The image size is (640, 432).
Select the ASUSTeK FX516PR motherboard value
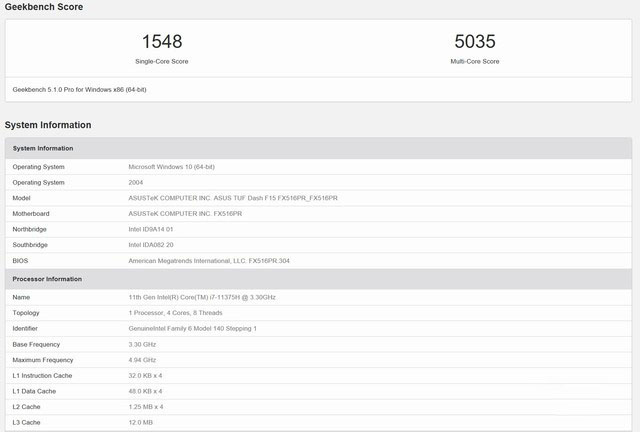185,214
